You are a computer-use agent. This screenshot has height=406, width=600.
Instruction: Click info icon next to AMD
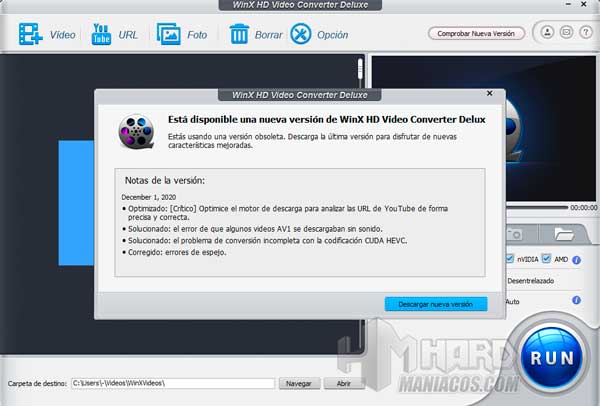tap(576, 260)
